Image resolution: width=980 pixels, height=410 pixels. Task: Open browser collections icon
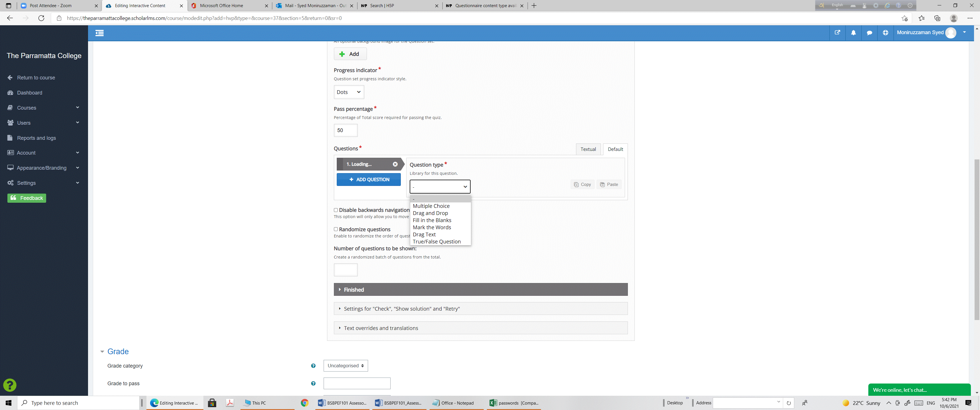coord(937,18)
